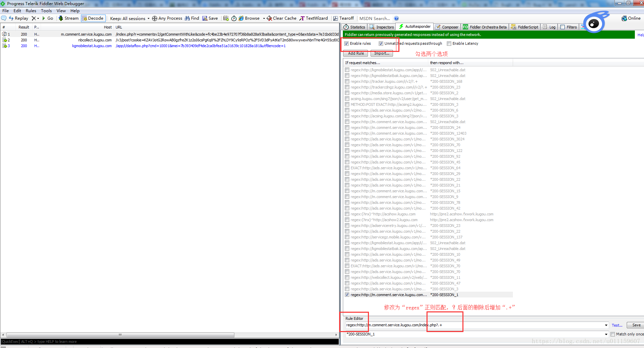Check the rule responding with *200-SESSION_12403
644x348 pixels.
(x=347, y=133)
